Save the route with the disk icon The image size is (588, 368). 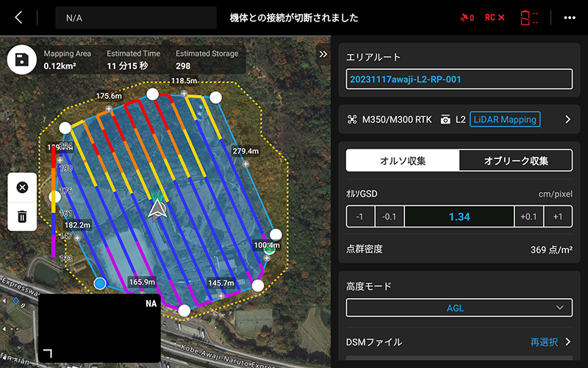tap(22, 60)
